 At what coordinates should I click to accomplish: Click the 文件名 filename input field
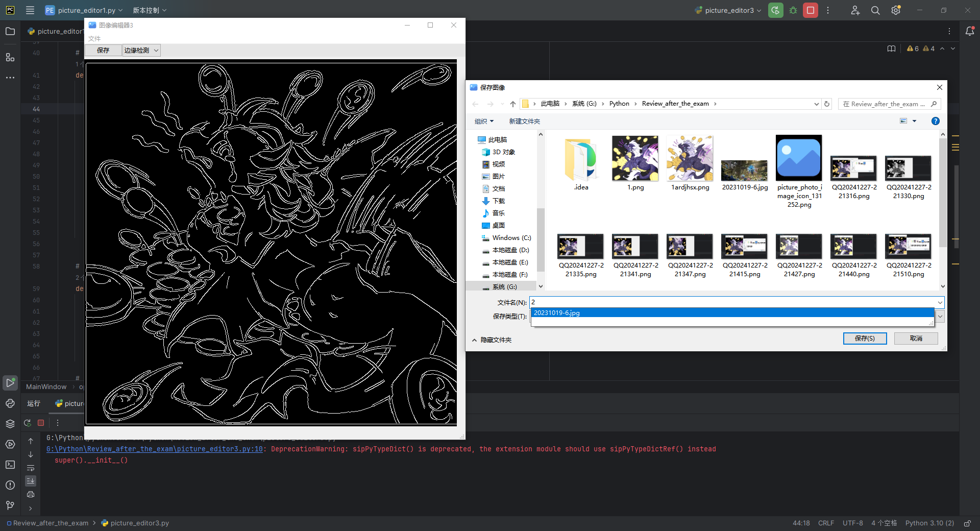(x=732, y=302)
